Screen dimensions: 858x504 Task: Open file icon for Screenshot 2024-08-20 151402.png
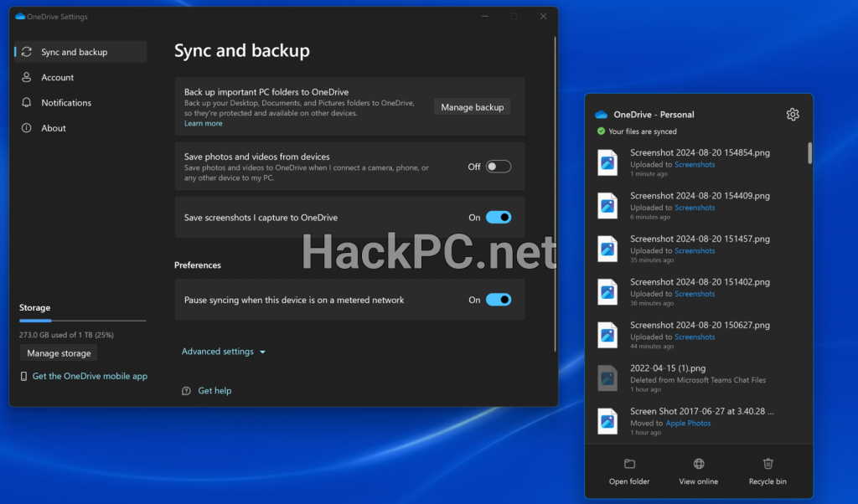[x=607, y=292]
